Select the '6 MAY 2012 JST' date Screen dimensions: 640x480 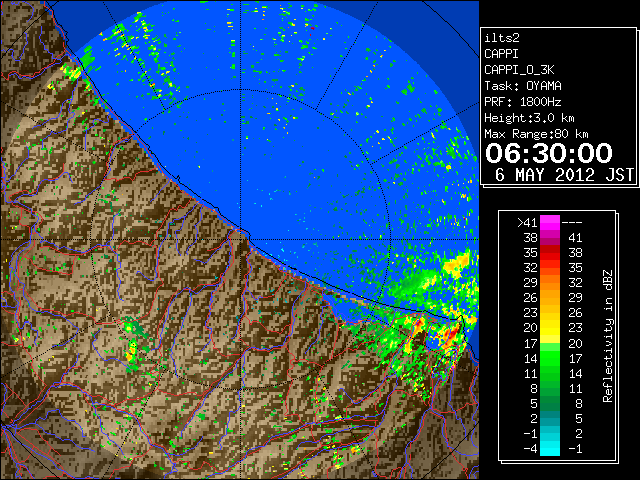[x=564, y=175]
